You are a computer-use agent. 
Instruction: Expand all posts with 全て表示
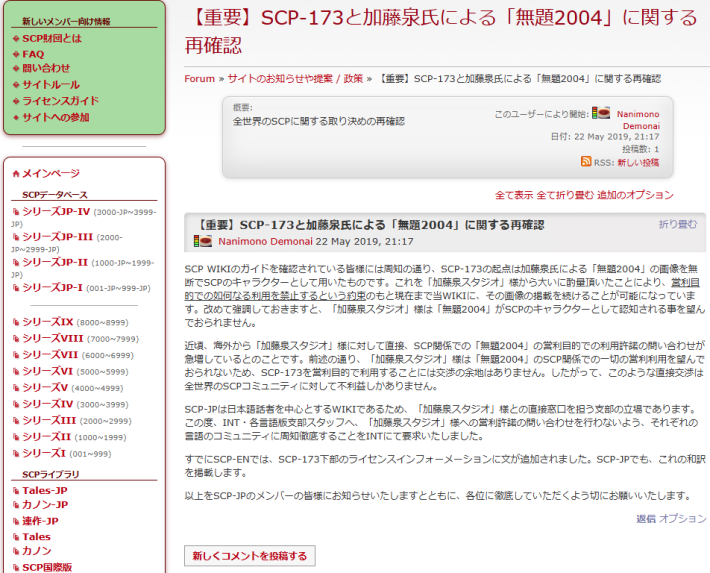(514, 195)
